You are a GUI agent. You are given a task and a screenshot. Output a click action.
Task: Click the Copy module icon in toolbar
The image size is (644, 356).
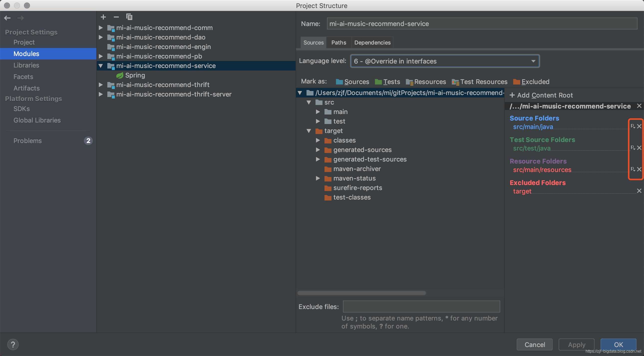tap(130, 17)
